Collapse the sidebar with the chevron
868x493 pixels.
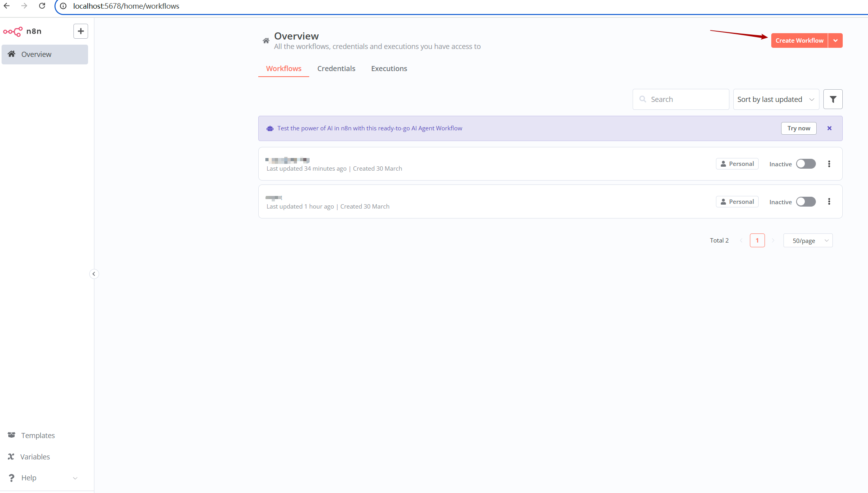[94, 274]
